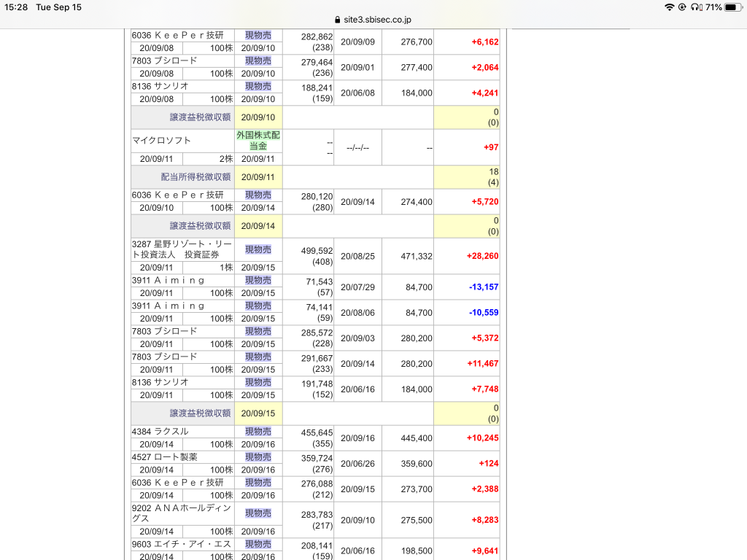The height and width of the screenshot is (560, 747).
Task: Select the +6,162 profit for KeePer技研
Action: tap(485, 42)
